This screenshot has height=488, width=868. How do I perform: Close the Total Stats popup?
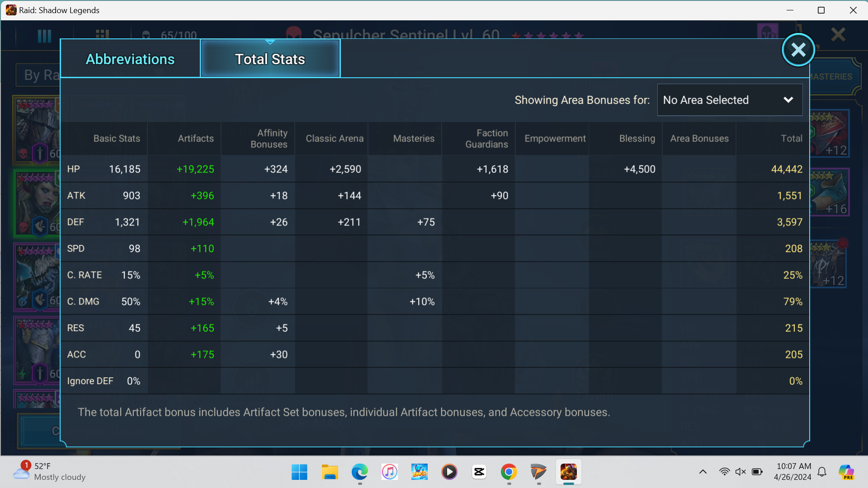(798, 50)
